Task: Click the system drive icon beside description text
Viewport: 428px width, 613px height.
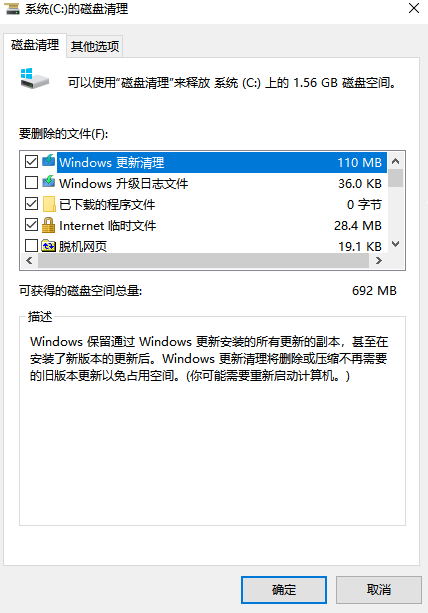Action: coord(35,78)
